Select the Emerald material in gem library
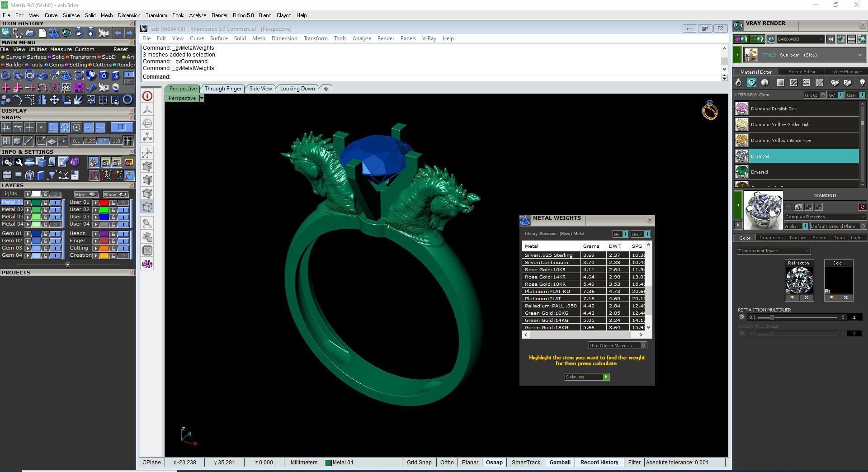868x472 pixels. click(797, 172)
